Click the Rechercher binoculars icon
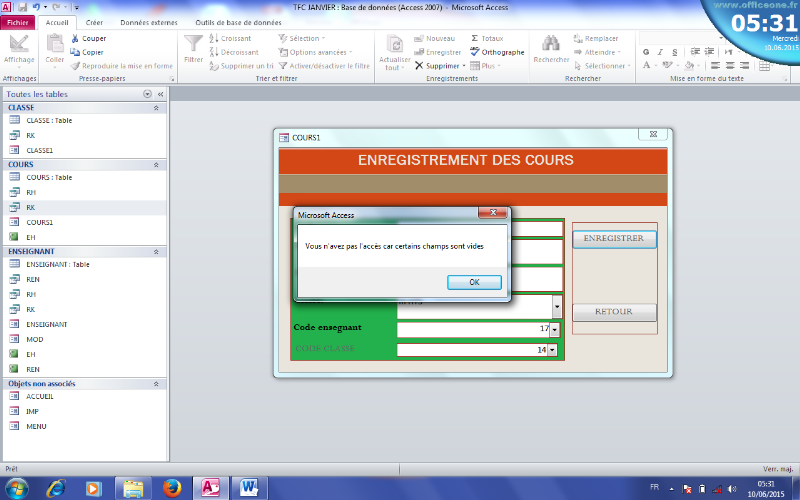 [x=550, y=45]
